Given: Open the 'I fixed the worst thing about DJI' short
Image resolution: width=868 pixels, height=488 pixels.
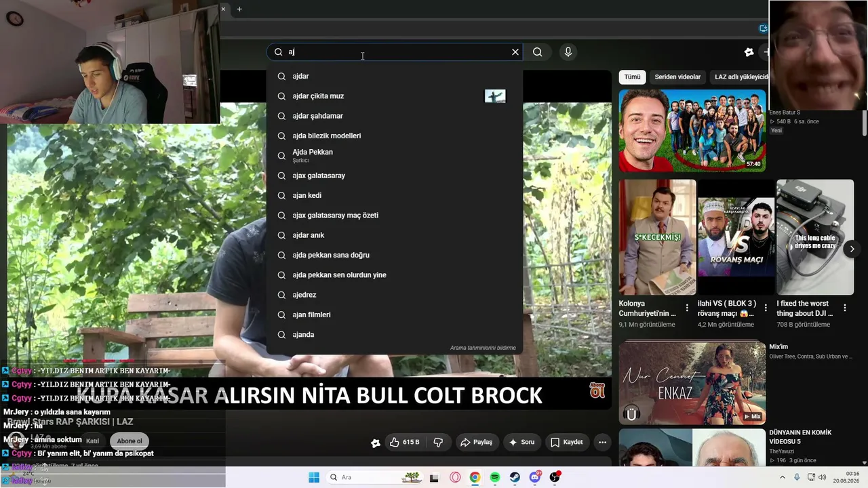Looking at the screenshot, I should [814, 237].
